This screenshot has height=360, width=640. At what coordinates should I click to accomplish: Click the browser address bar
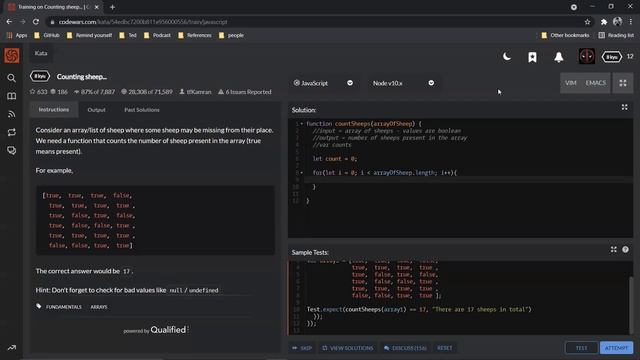pyautogui.click(x=318, y=22)
